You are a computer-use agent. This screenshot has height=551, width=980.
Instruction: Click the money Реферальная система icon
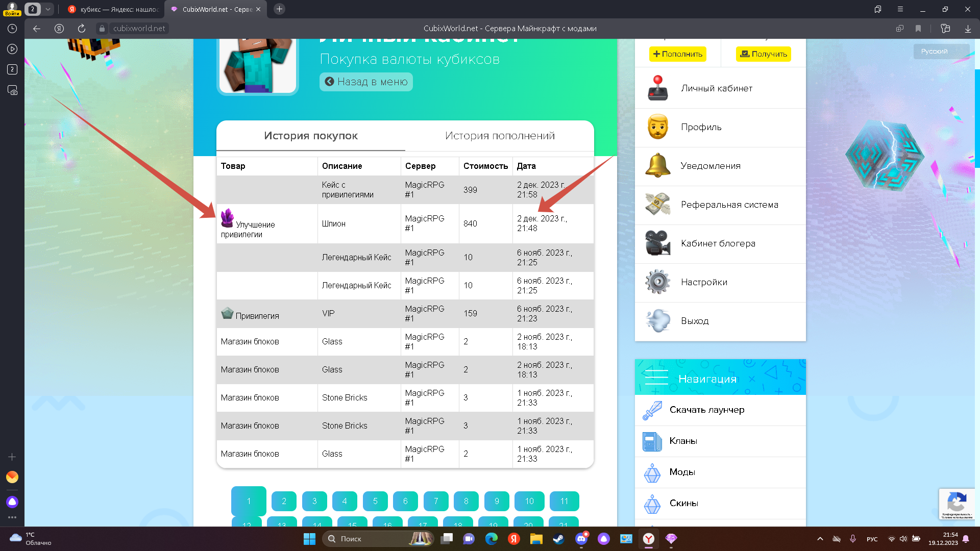657,205
